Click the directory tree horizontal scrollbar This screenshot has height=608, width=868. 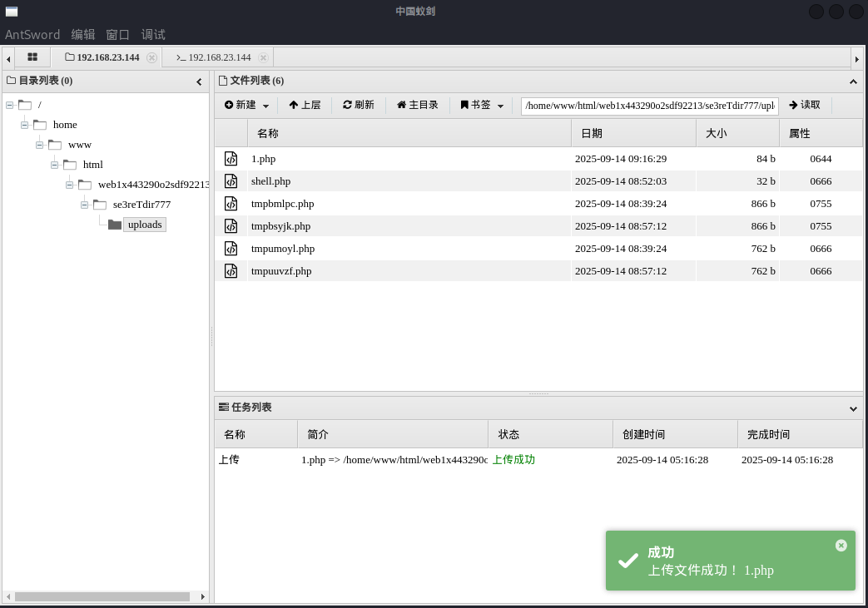[x=102, y=596]
